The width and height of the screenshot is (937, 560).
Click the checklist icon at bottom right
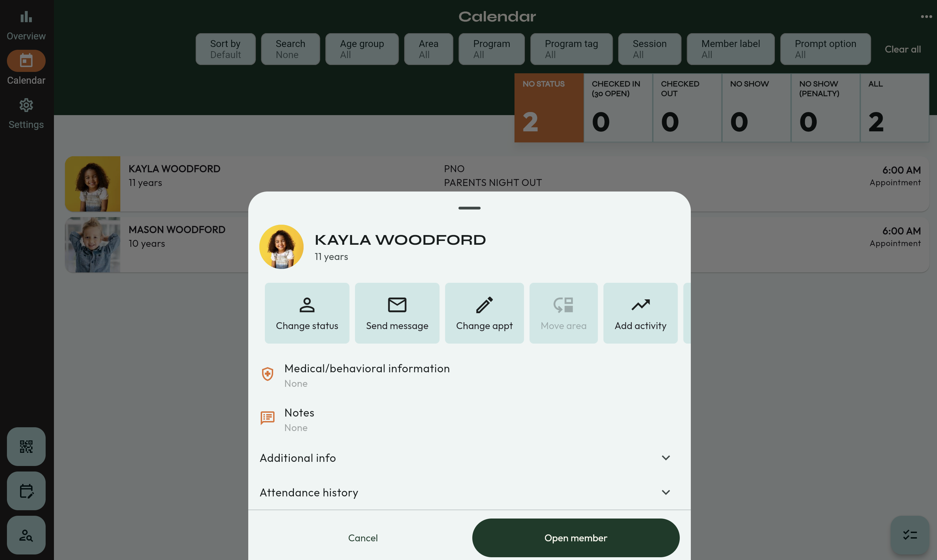[x=909, y=535]
